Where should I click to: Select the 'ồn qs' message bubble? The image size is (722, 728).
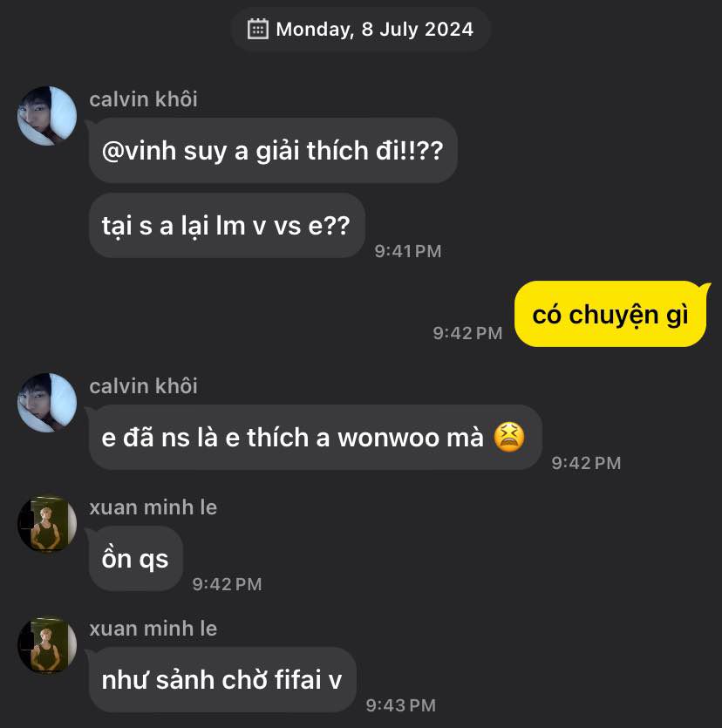coord(135,559)
